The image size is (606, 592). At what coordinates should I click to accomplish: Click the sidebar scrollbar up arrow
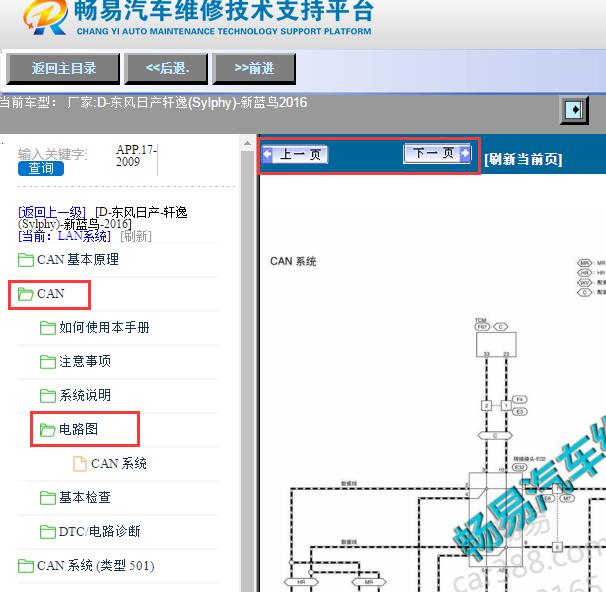point(247,144)
